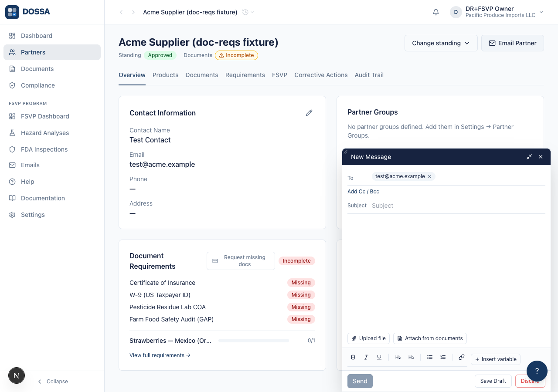Open Insert variable menu
Viewport: 558px width, 392px height.
tap(496, 359)
